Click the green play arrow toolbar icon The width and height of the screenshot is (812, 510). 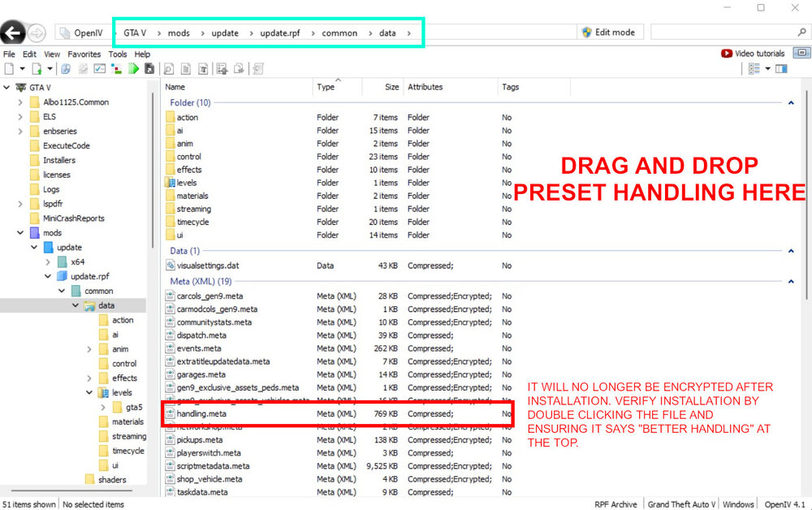[134, 68]
